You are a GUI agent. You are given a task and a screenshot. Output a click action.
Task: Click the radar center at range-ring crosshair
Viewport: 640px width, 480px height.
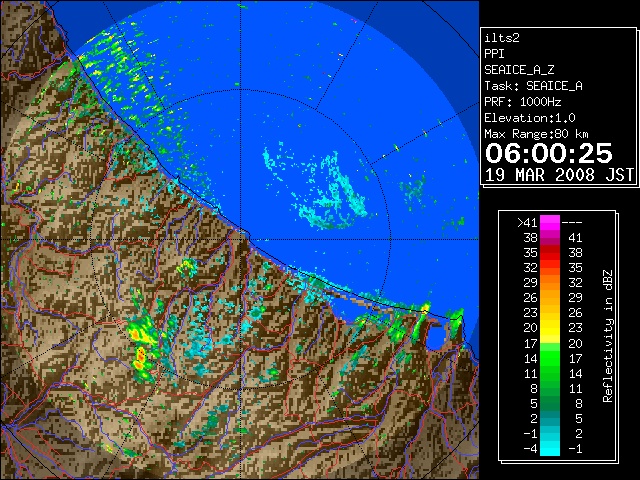click(241, 239)
